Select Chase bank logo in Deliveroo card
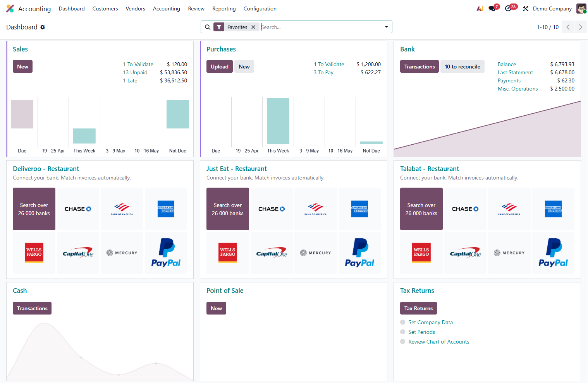Screen dimensions: 588x383 [x=78, y=209]
